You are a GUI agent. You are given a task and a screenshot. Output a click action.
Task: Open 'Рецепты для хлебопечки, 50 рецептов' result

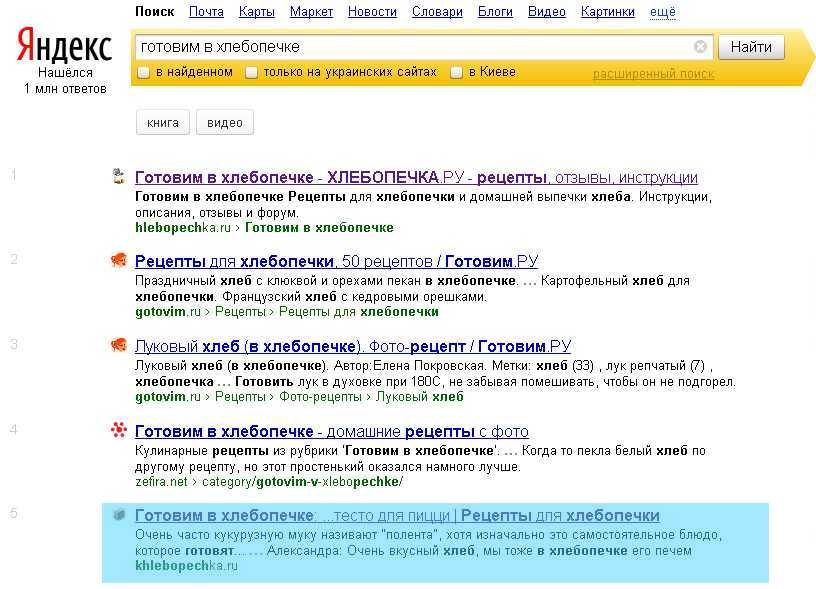click(x=336, y=261)
